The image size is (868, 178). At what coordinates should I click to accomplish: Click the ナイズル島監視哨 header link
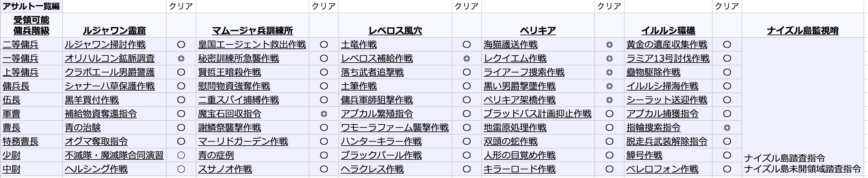(803, 31)
